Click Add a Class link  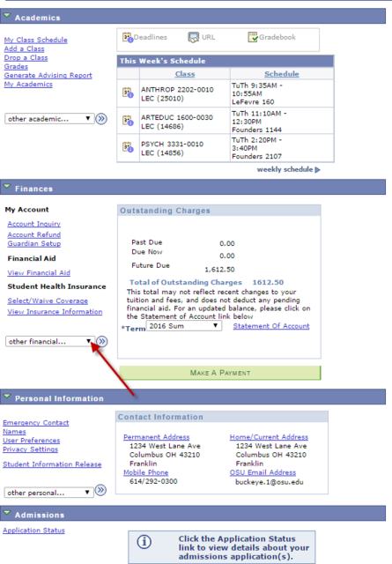click(x=24, y=49)
